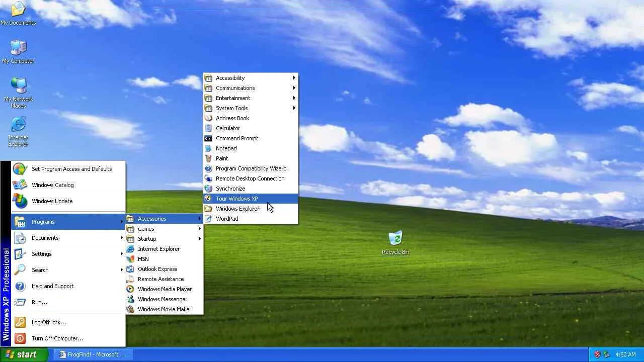Choose Turn Off Computer...
The height and width of the screenshot is (362, 644).
tap(68, 338)
